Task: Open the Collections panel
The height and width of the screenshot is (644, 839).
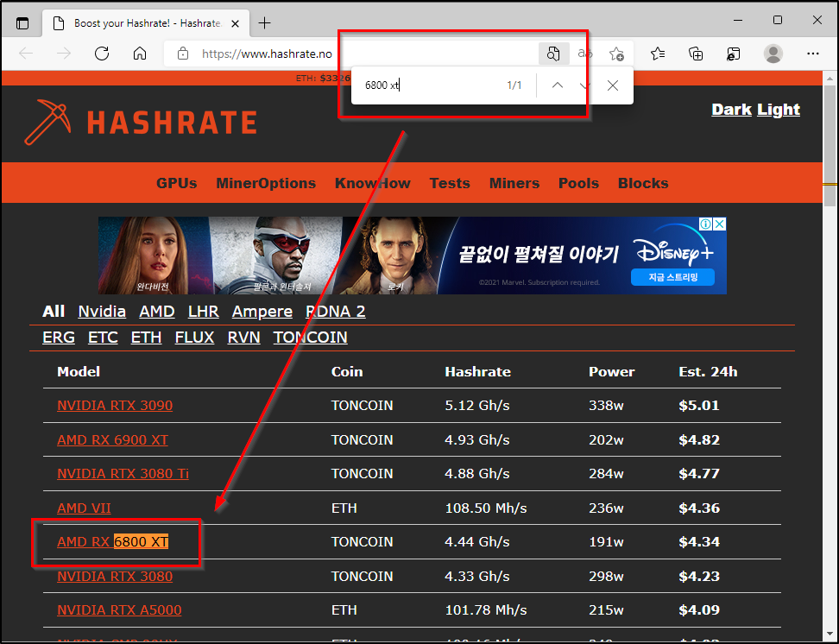Action: (696, 54)
